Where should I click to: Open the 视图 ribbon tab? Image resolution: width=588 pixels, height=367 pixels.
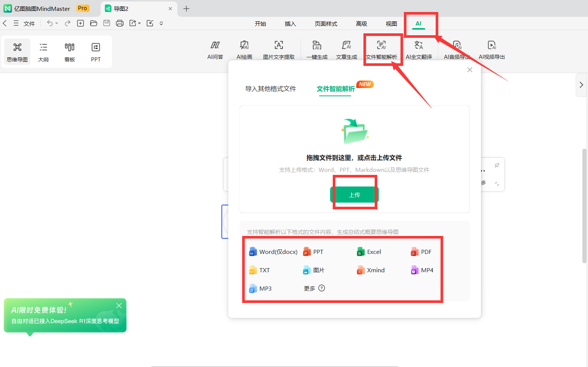392,24
